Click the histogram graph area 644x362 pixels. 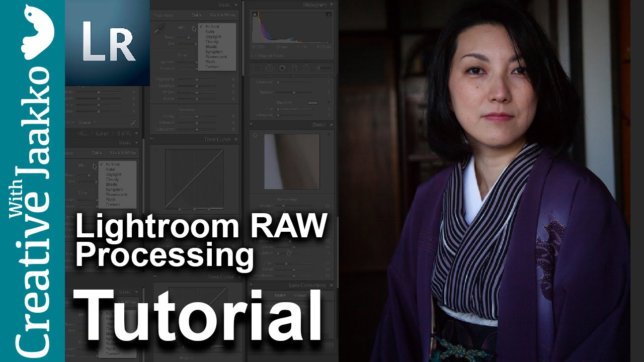(x=292, y=27)
